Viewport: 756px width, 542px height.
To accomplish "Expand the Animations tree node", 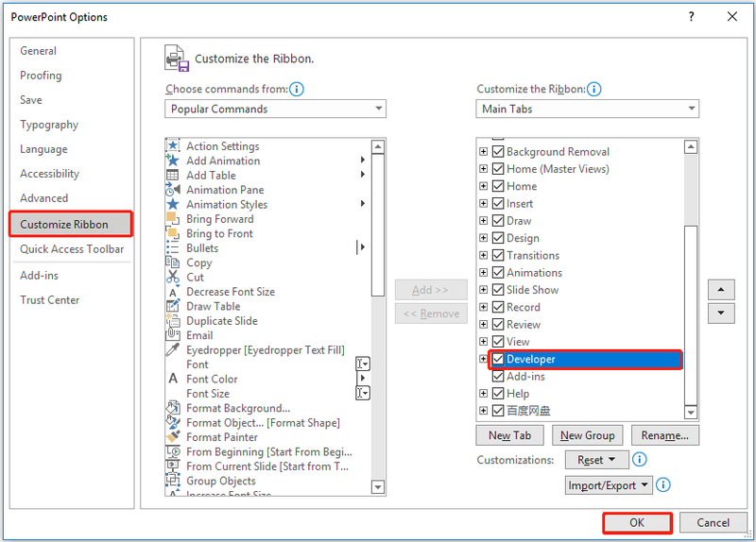I will click(483, 273).
